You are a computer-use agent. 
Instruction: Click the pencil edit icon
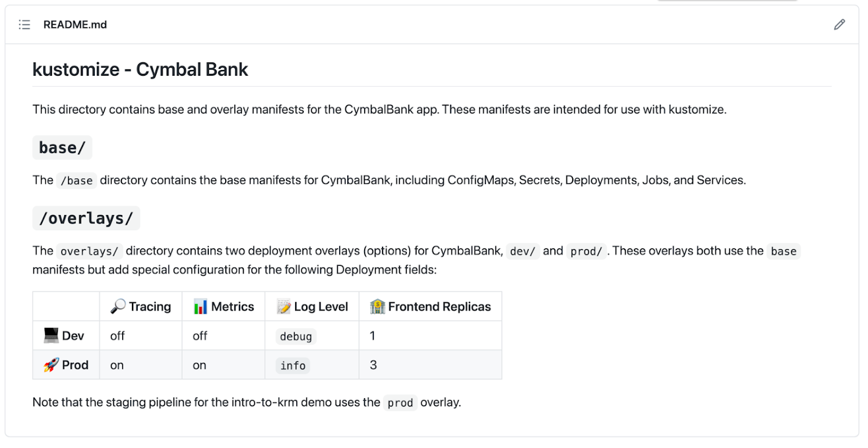[x=839, y=24]
